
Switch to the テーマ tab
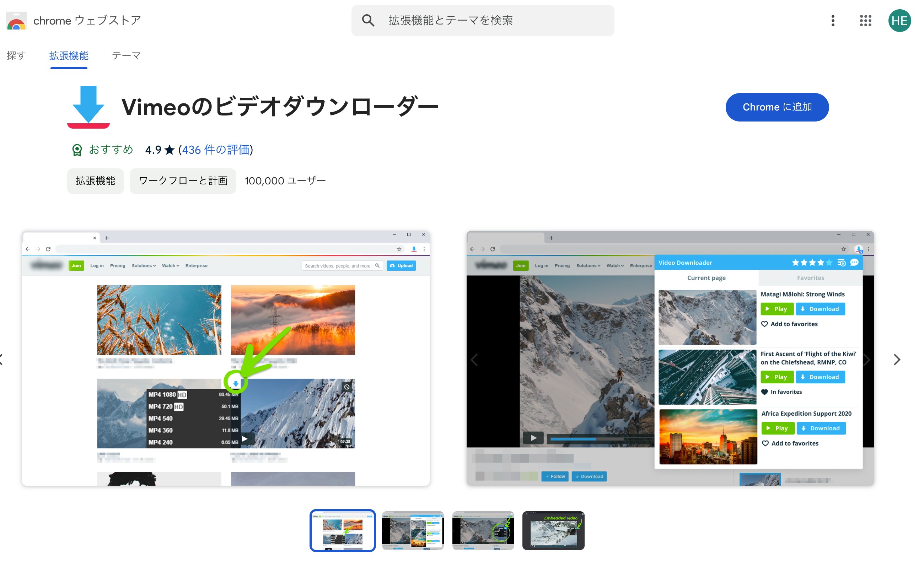click(125, 56)
